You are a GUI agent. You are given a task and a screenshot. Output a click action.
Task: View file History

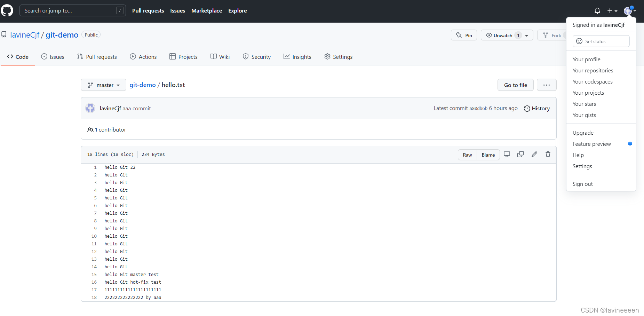537,109
